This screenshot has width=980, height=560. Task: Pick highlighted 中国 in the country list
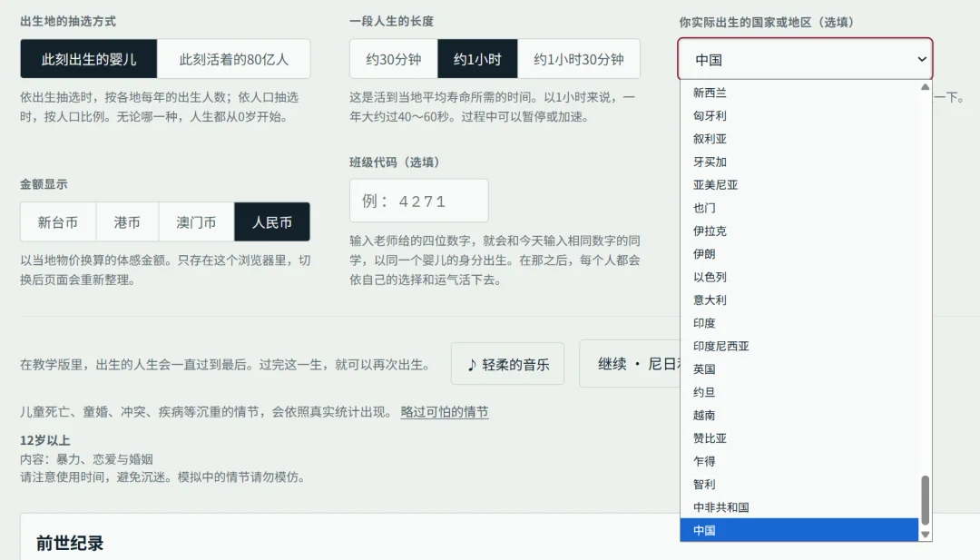pyautogui.click(x=799, y=530)
